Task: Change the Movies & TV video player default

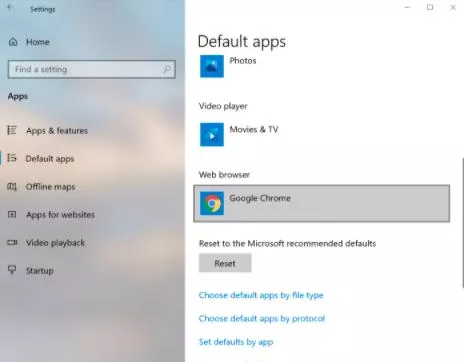Action: (239, 134)
